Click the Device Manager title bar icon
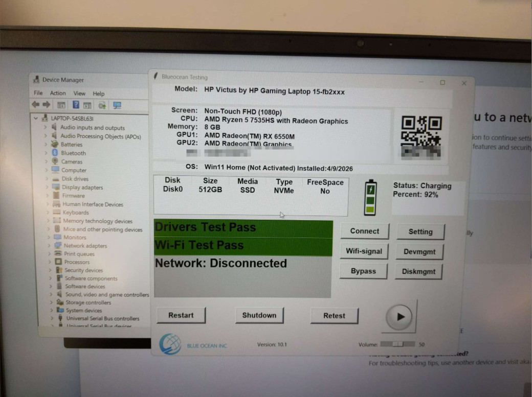This screenshot has height=397, width=532. point(36,79)
